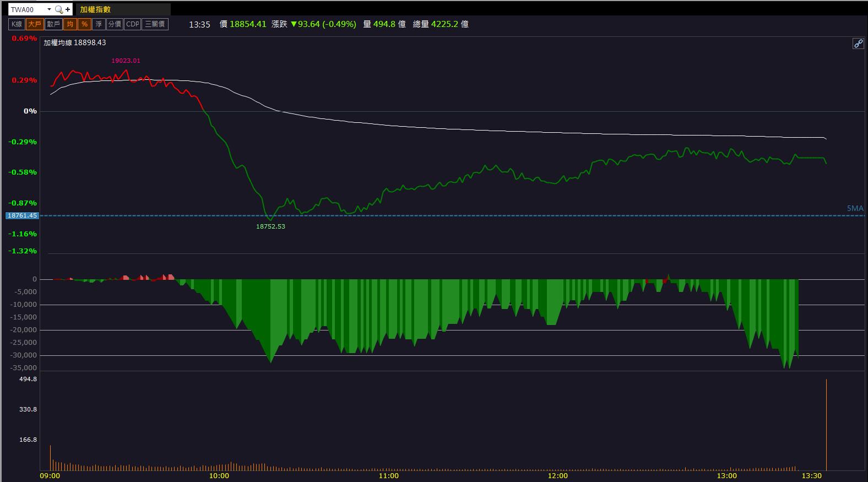The width and height of the screenshot is (868, 482).
Task: Click the 13:30 time axis label
Action: (812, 476)
